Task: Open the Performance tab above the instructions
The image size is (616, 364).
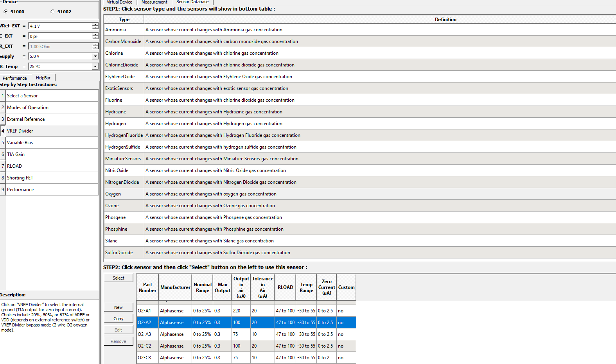Action: point(15,78)
